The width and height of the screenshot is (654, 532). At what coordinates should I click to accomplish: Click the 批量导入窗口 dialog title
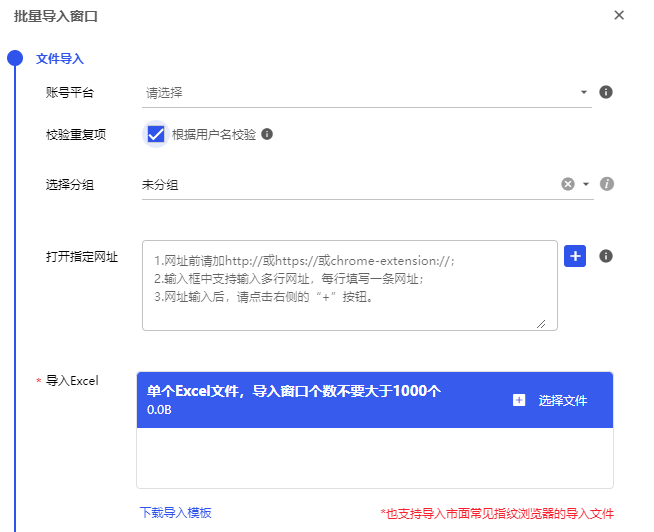[55, 16]
